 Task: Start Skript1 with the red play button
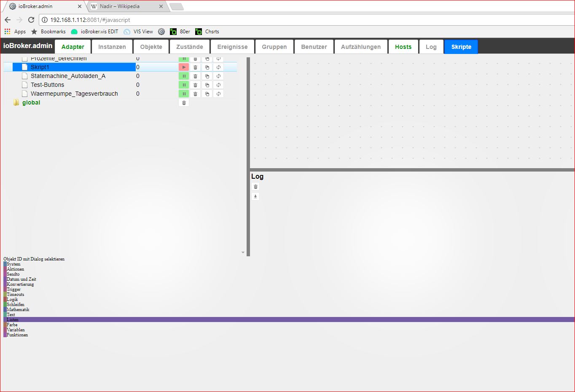tap(184, 67)
